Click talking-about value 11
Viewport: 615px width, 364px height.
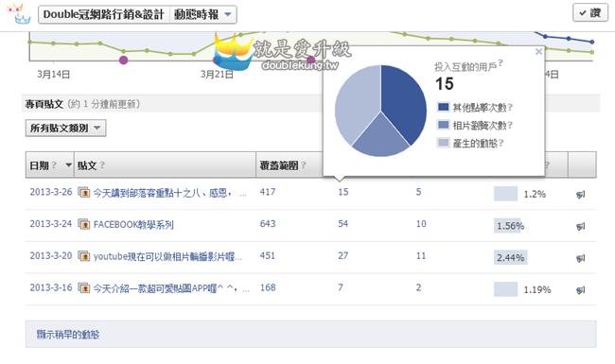421,256
